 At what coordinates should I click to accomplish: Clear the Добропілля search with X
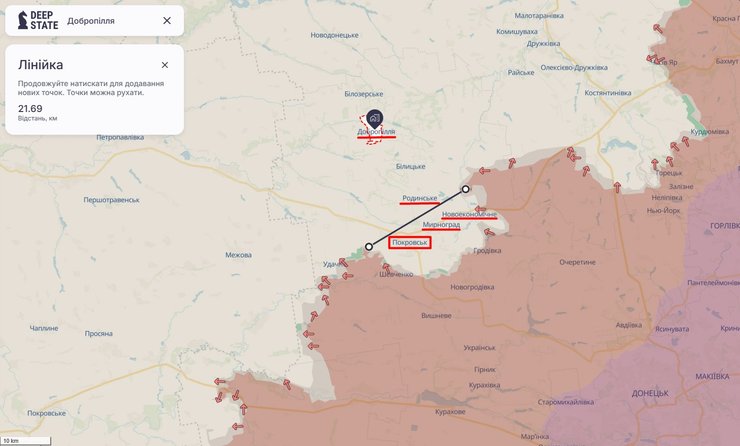click(x=167, y=20)
